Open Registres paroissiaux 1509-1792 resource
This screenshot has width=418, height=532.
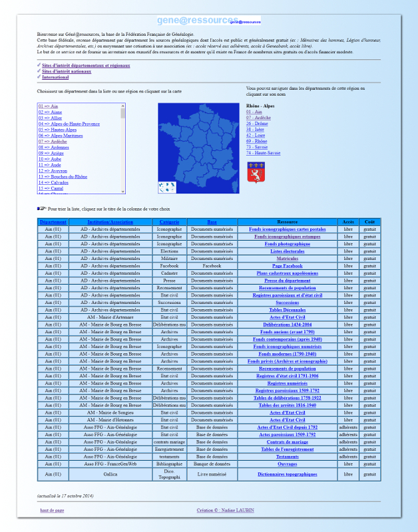click(288, 390)
